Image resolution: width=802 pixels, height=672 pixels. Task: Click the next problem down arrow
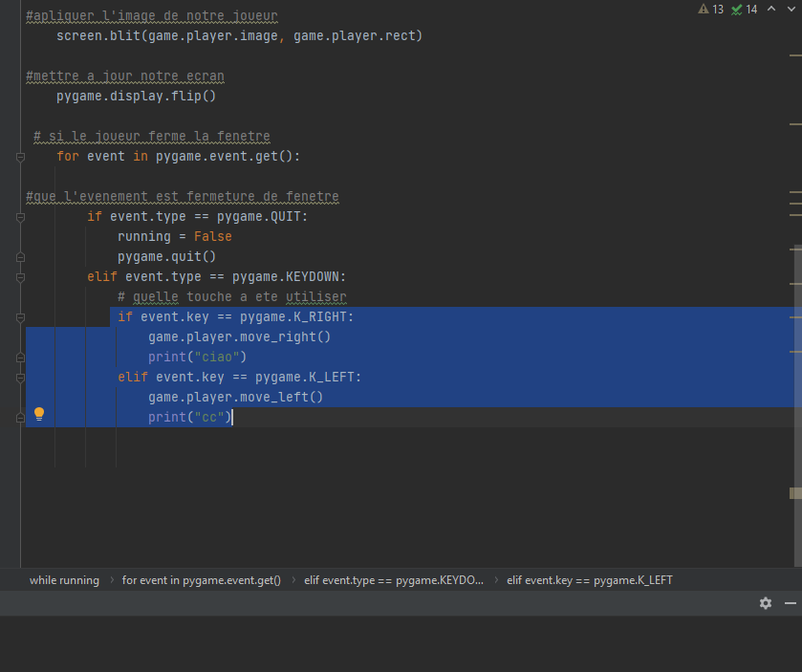[791, 9]
